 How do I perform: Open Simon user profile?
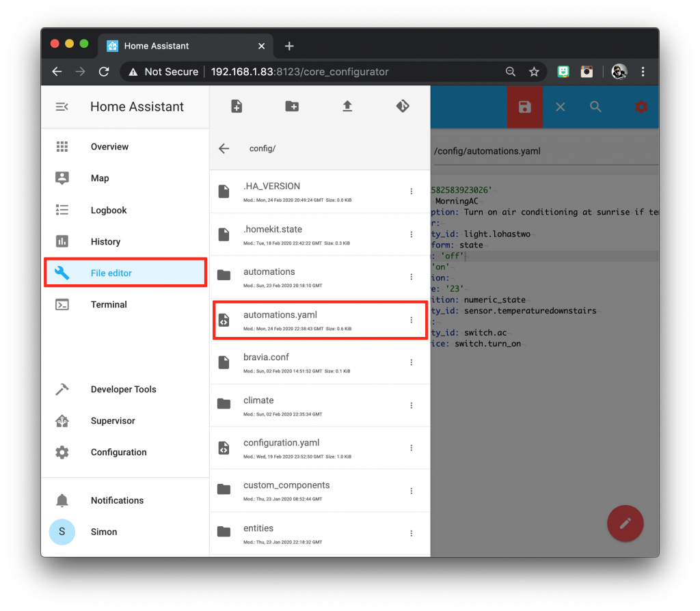tap(125, 532)
